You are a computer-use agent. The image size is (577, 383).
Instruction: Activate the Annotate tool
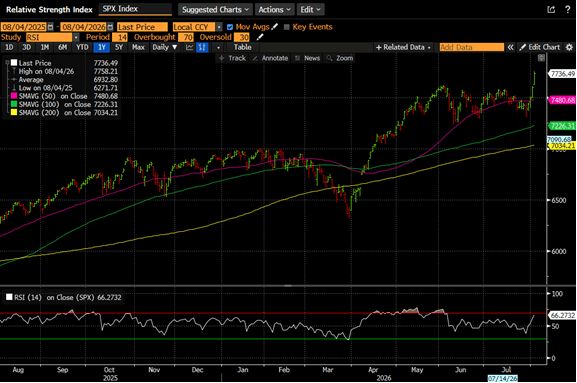point(270,58)
